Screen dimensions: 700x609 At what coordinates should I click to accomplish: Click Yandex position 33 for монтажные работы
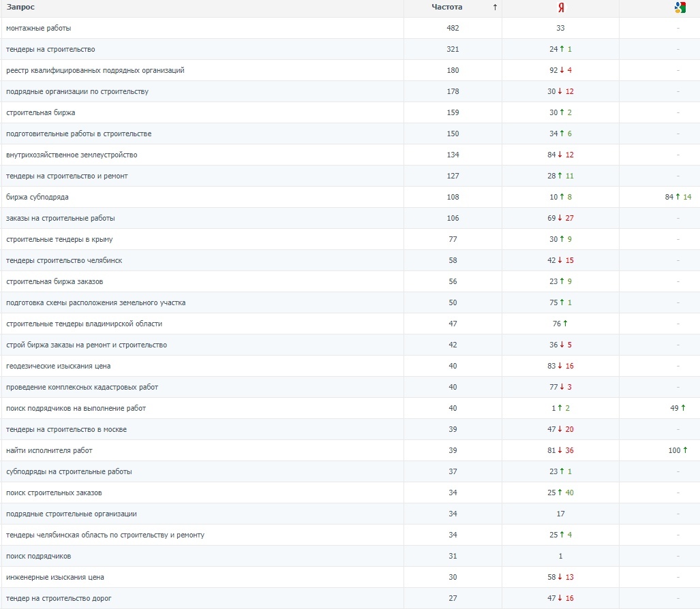point(560,28)
